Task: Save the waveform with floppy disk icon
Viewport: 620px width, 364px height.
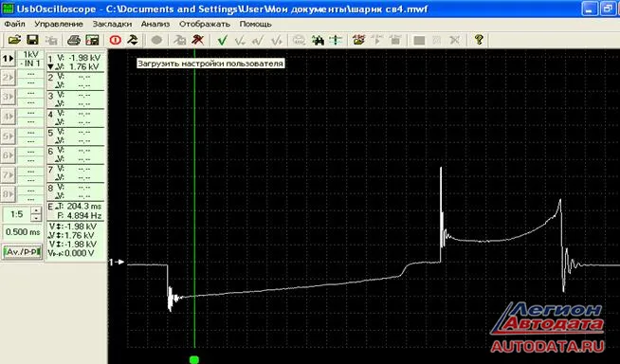Action: pos(32,40)
